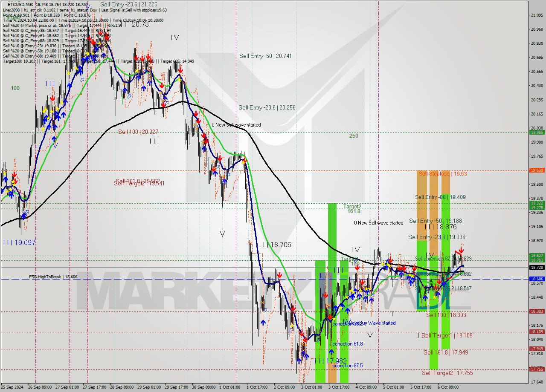Image resolution: width=546 pixels, height=392 pixels.
Task: Click the 'FSB-HighToBreak | 18.606' label
Action: (x=53, y=277)
